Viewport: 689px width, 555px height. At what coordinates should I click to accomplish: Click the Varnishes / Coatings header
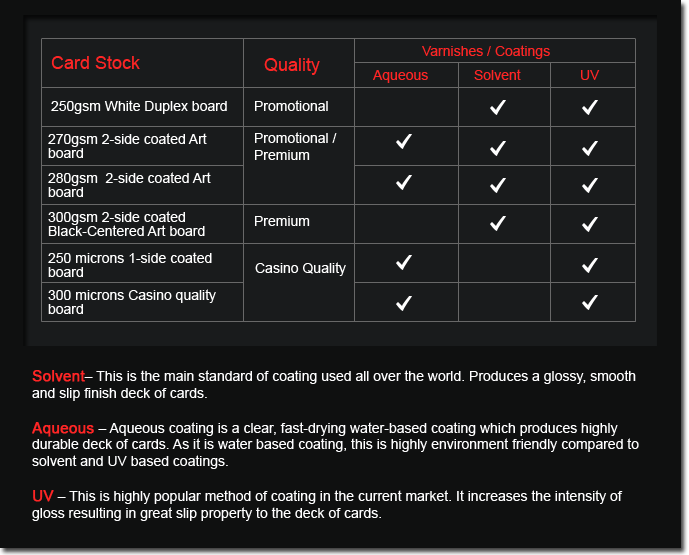click(485, 51)
